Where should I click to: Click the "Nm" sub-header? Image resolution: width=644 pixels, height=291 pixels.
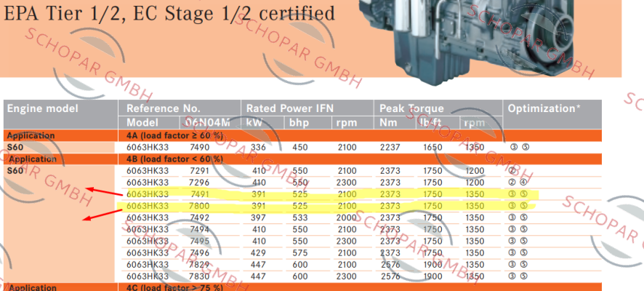387,122
